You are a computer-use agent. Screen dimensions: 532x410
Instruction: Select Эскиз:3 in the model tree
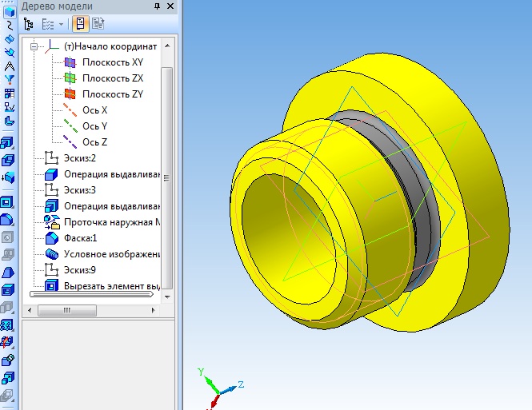point(80,190)
